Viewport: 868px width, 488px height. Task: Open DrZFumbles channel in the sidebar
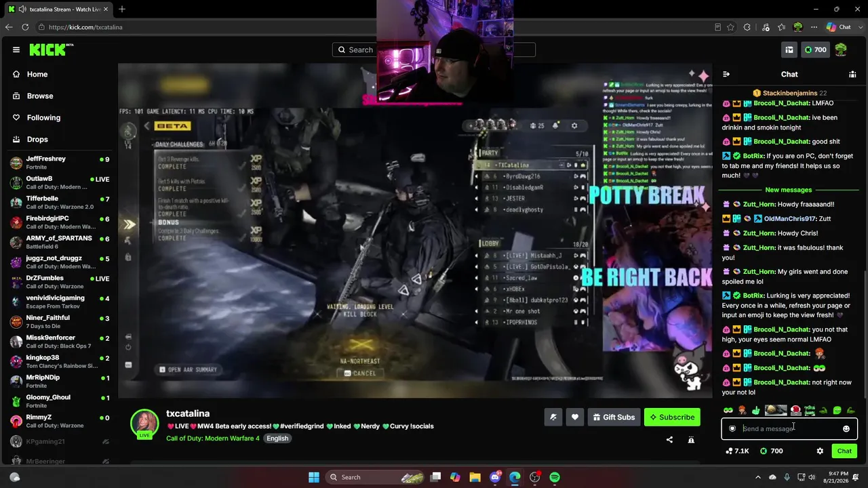pos(60,282)
